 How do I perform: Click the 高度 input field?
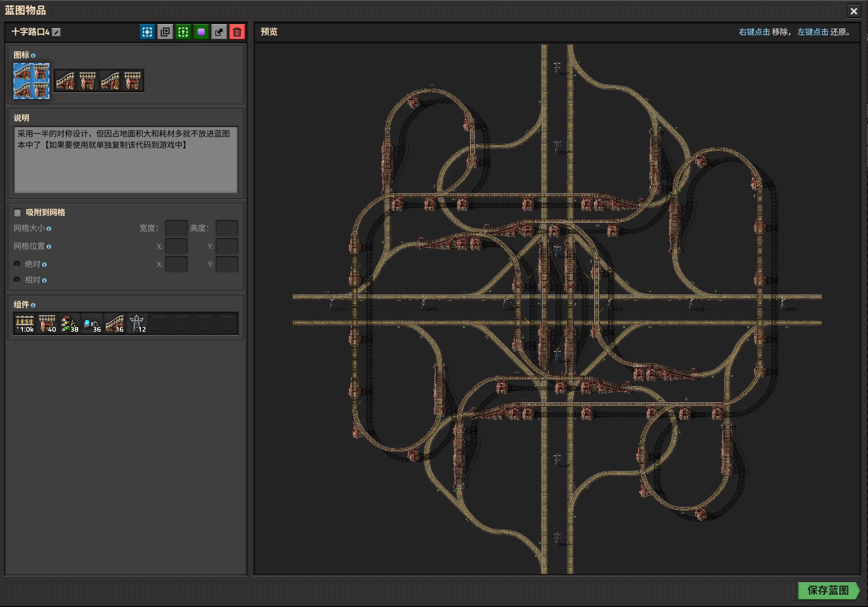click(227, 228)
